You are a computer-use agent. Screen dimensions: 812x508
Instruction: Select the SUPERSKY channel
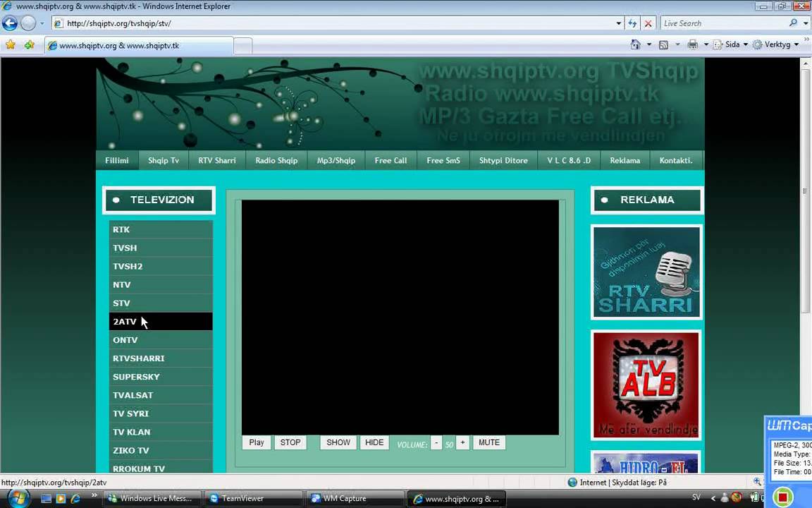161,377
